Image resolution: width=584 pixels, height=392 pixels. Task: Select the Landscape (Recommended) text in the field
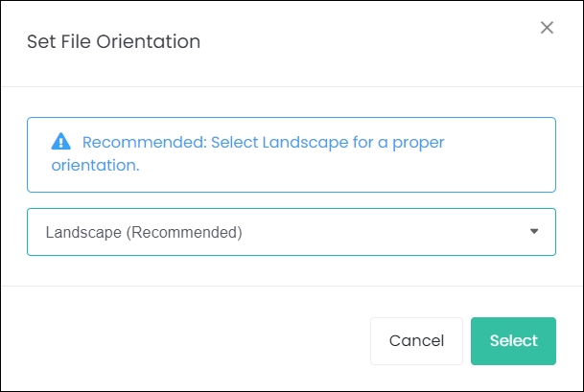point(144,232)
